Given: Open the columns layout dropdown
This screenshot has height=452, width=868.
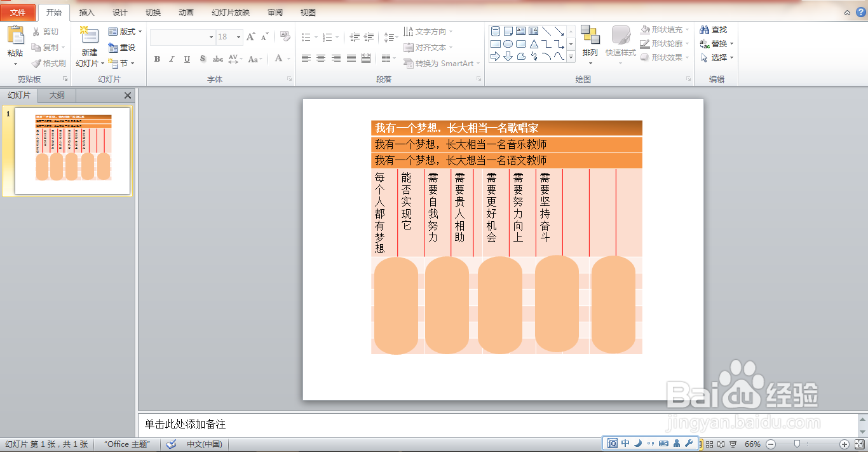Looking at the screenshot, I should (388, 58).
